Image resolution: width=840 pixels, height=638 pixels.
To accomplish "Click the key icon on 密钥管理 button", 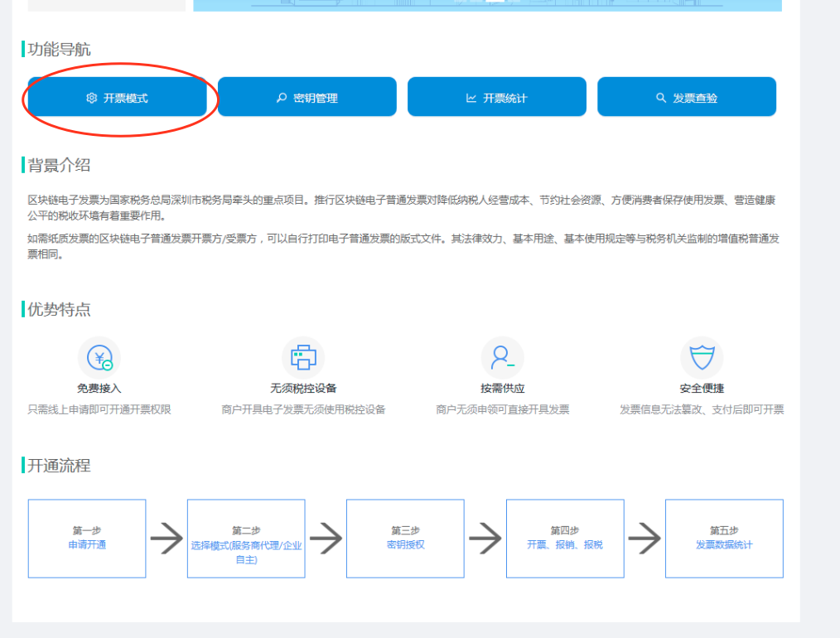I will pyautogui.click(x=281, y=98).
